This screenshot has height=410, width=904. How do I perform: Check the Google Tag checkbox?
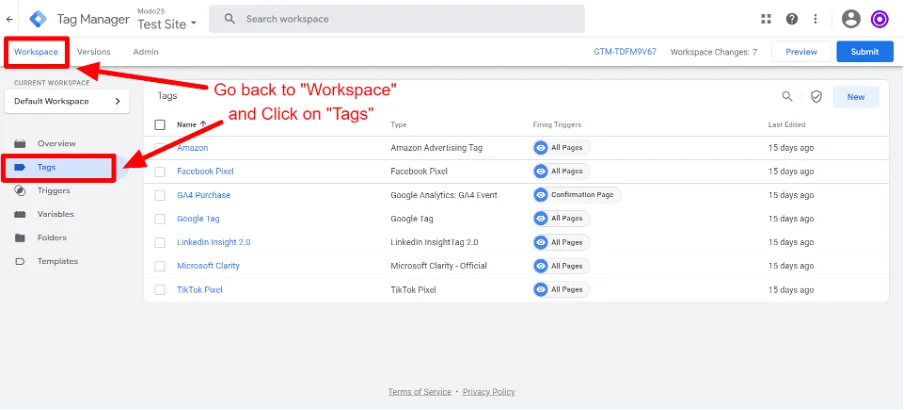click(160, 219)
